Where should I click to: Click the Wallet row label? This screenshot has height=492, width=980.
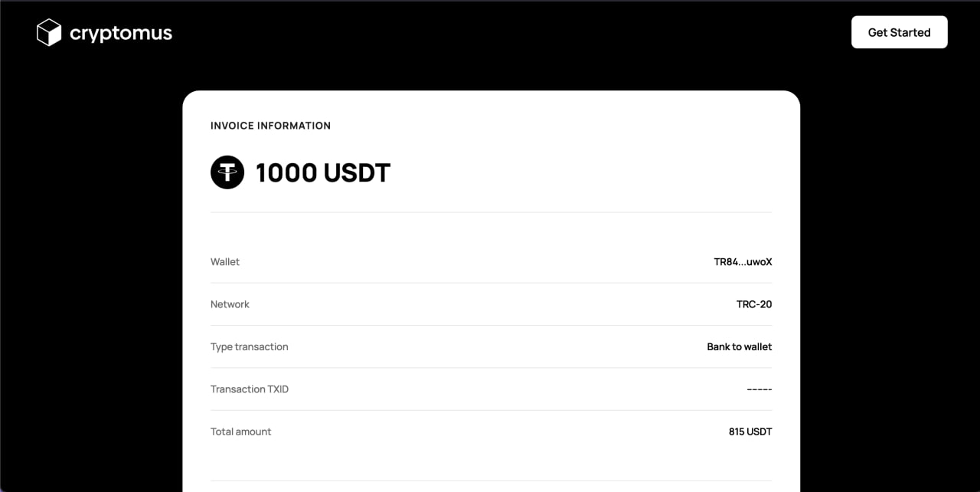click(x=224, y=261)
